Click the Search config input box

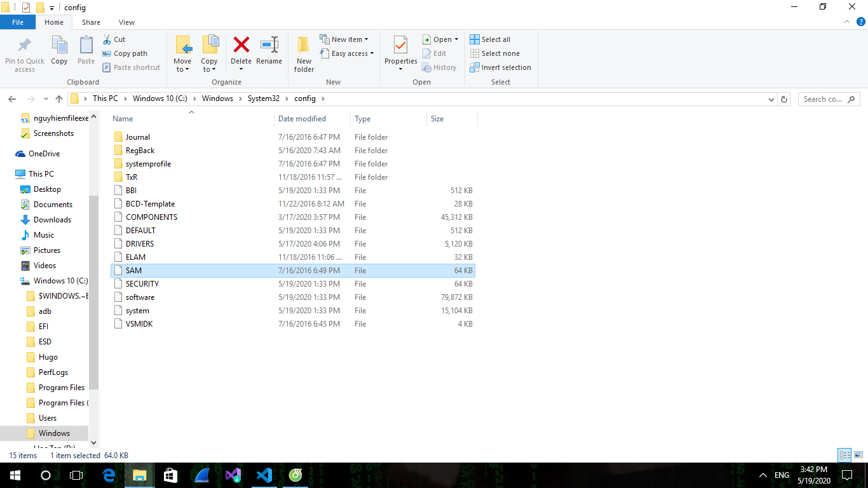coord(824,99)
